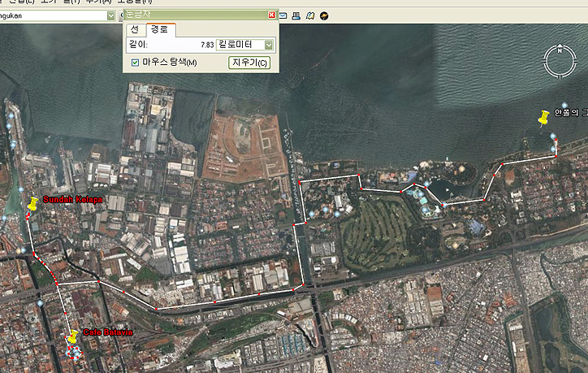This screenshot has height=373, width=588.
Task: Click the Cafe Batavia yellow pushpin
Action: [x=73, y=336]
